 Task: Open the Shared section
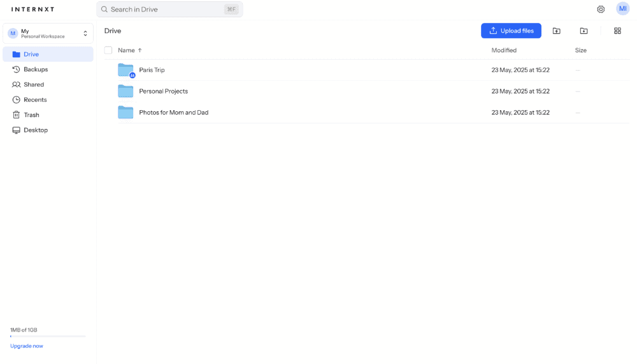pos(48,85)
